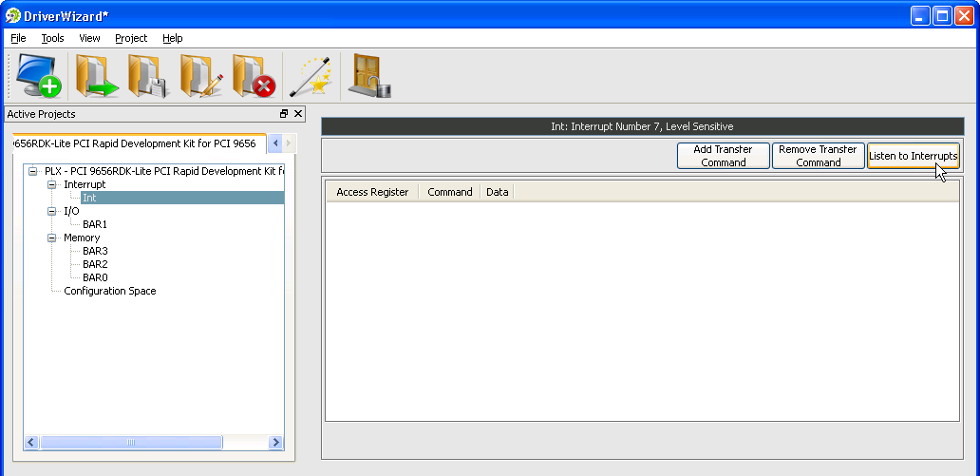Collapse the Memory tree node
Viewport: 980px width, 476px height.
pyautogui.click(x=52, y=238)
